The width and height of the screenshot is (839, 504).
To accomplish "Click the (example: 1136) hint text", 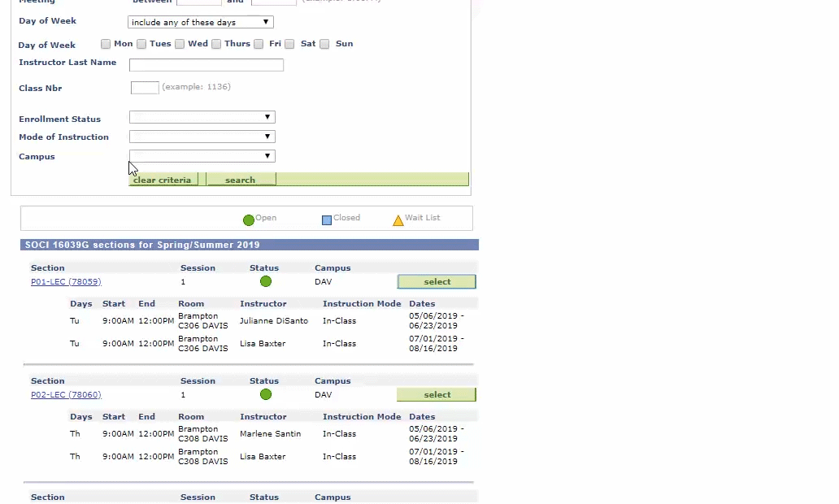I will 197,87.
